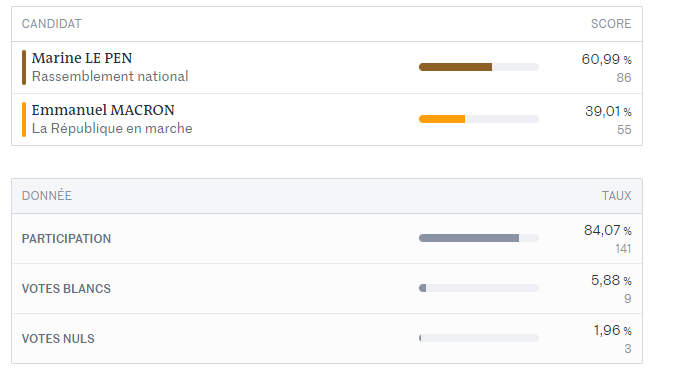This screenshot has height=374, width=696.
Task: Click the brown color marker beside Le Pen
Action: [x=24, y=67]
